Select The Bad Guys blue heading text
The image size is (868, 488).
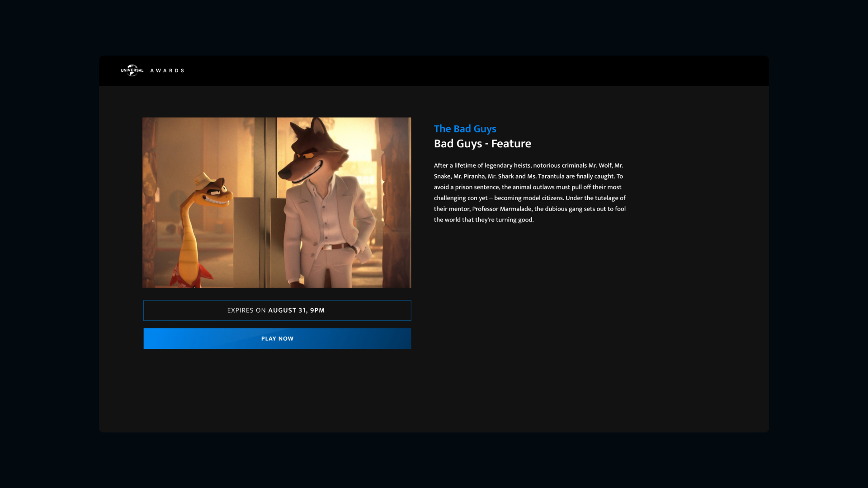click(x=465, y=129)
